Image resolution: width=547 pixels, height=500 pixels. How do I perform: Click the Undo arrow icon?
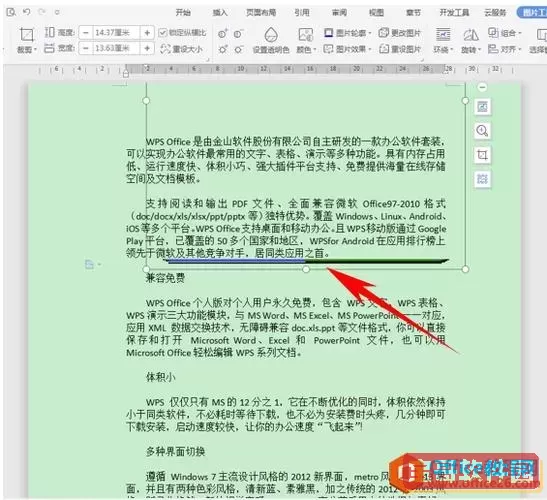point(27,12)
